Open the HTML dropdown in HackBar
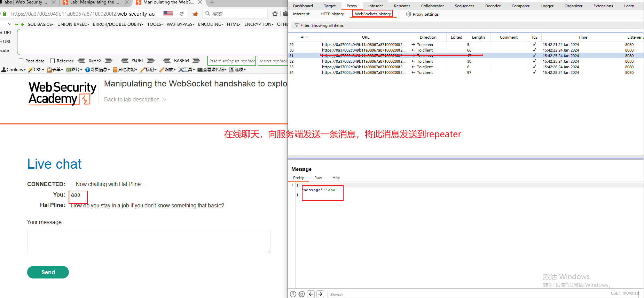 (234, 24)
